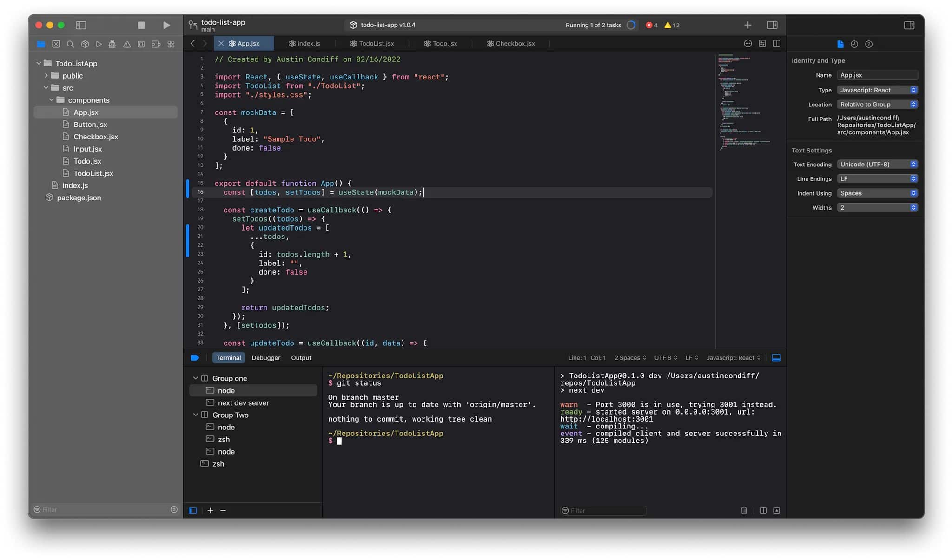952x560 pixels.
Task: Open the code snippets braces navigator icon
Action: click(x=141, y=44)
